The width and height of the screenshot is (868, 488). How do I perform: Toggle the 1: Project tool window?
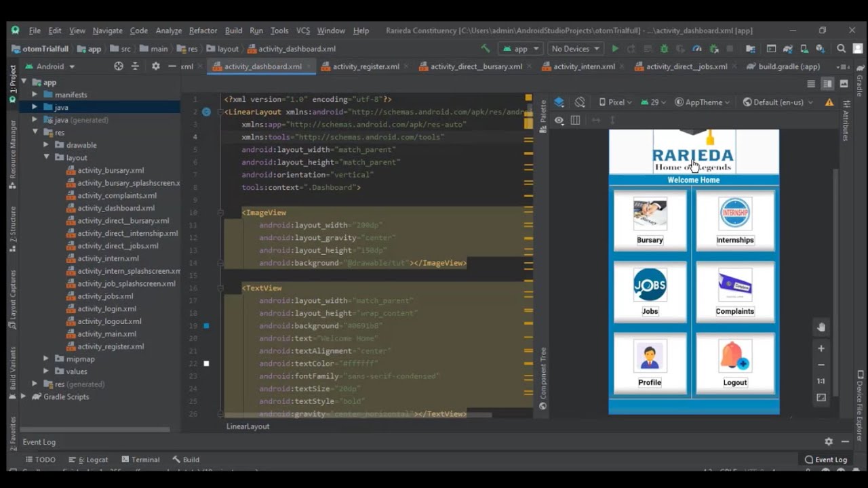pos(13,84)
